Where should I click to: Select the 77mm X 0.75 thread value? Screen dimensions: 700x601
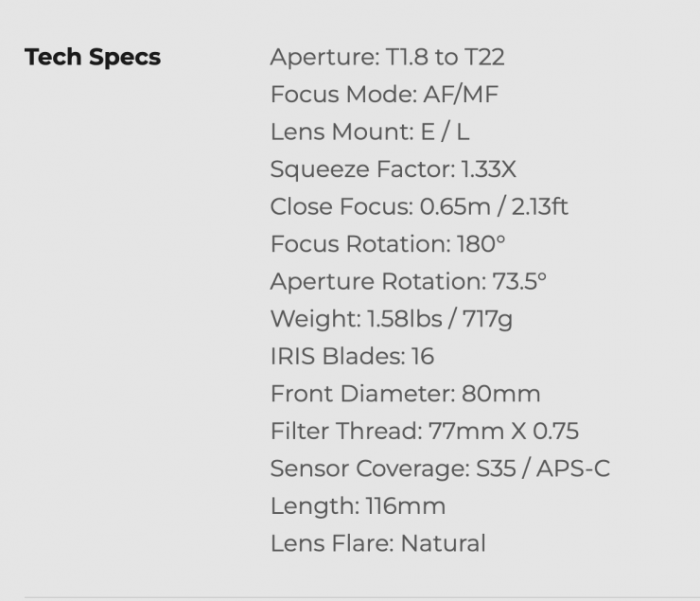[504, 432]
